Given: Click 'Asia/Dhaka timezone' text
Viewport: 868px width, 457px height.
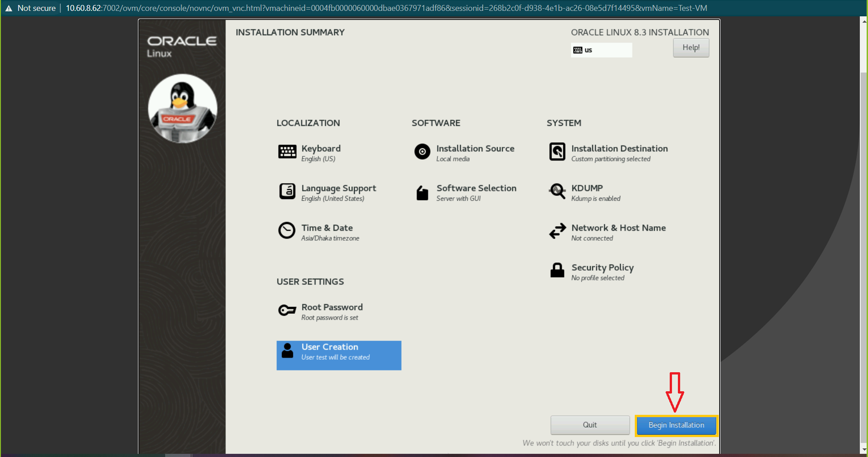Looking at the screenshot, I should pos(330,238).
